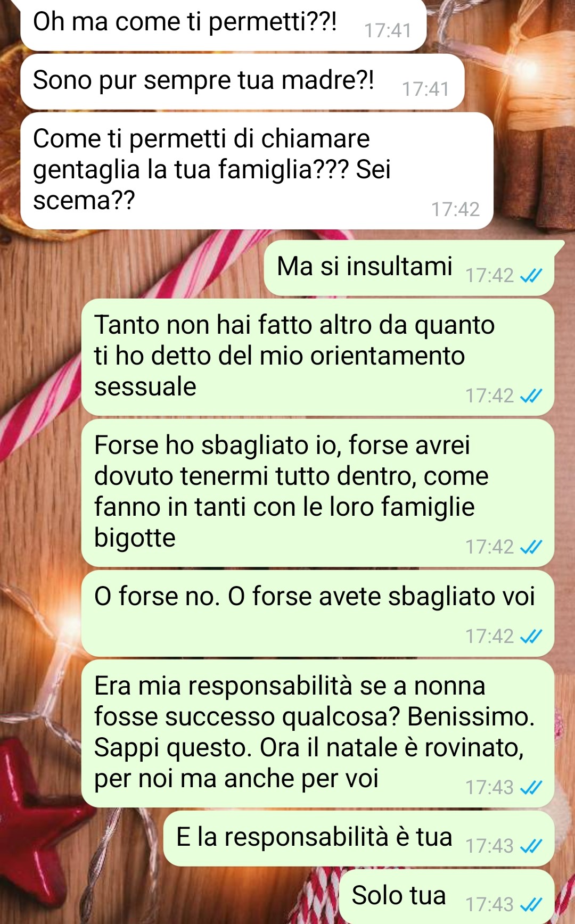
Task: Tap blue ticks on the 'natale è rovinato' message
Action: [531, 788]
